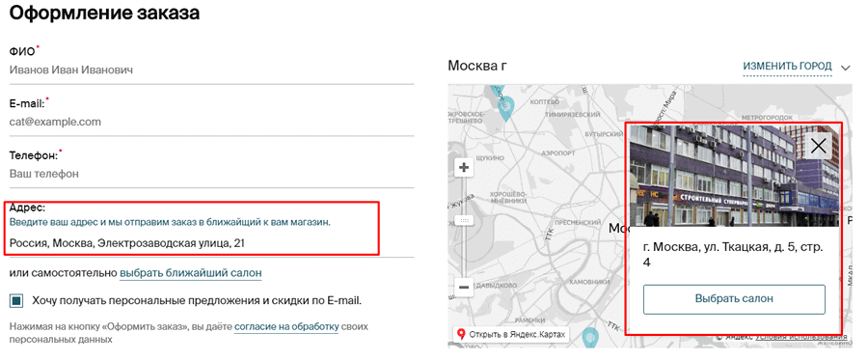Open согласие на обработку link

tap(286, 326)
